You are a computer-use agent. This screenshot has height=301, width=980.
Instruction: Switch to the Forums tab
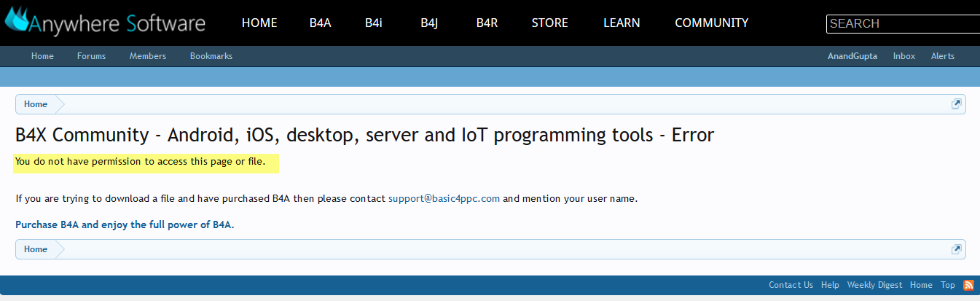click(91, 56)
